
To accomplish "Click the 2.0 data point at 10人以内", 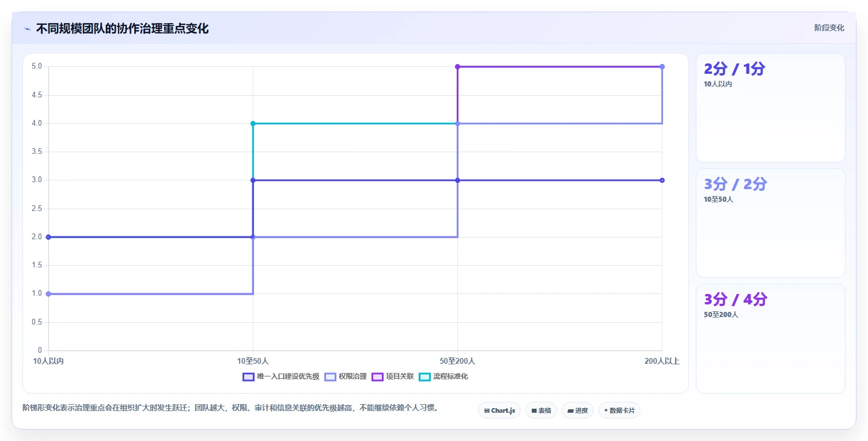I will pyautogui.click(x=48, y=237).
